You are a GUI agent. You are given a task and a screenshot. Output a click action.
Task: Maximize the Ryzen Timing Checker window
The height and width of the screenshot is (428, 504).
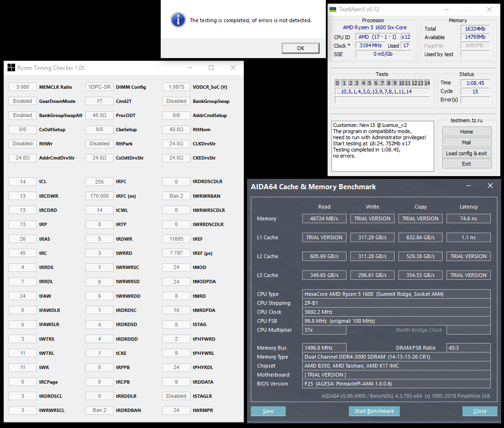click(211, 67)
